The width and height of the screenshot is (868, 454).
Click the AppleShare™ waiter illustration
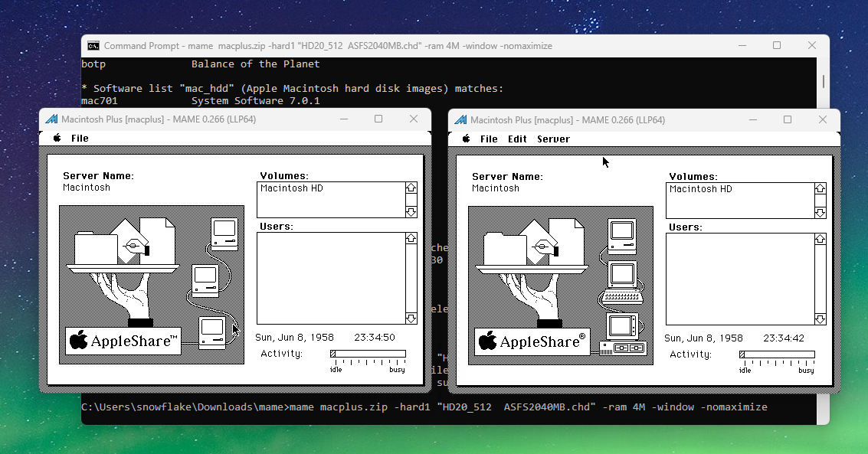click(x=152, y=285)
